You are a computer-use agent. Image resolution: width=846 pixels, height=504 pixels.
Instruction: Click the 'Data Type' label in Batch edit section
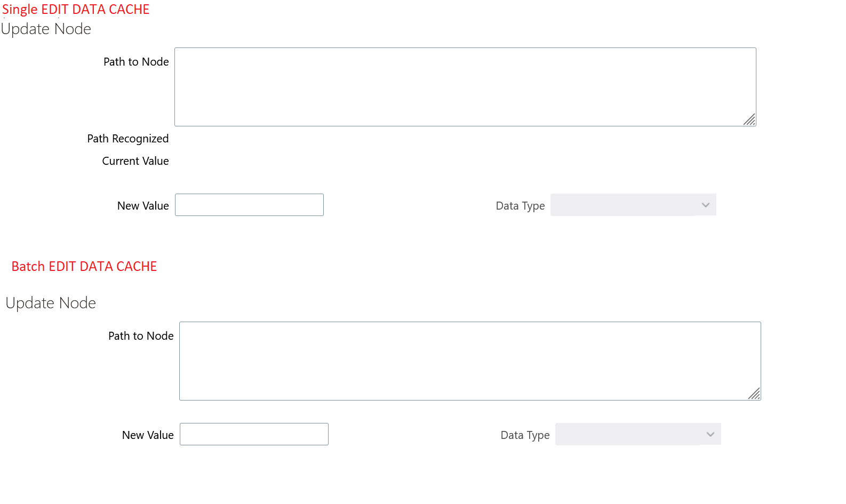525,435
